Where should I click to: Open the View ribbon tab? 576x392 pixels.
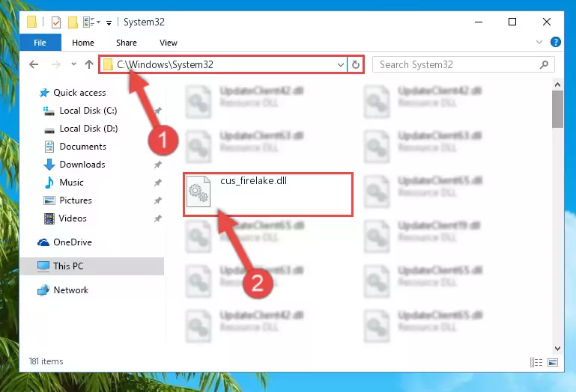pyautogui.click(x=169, y=43)
